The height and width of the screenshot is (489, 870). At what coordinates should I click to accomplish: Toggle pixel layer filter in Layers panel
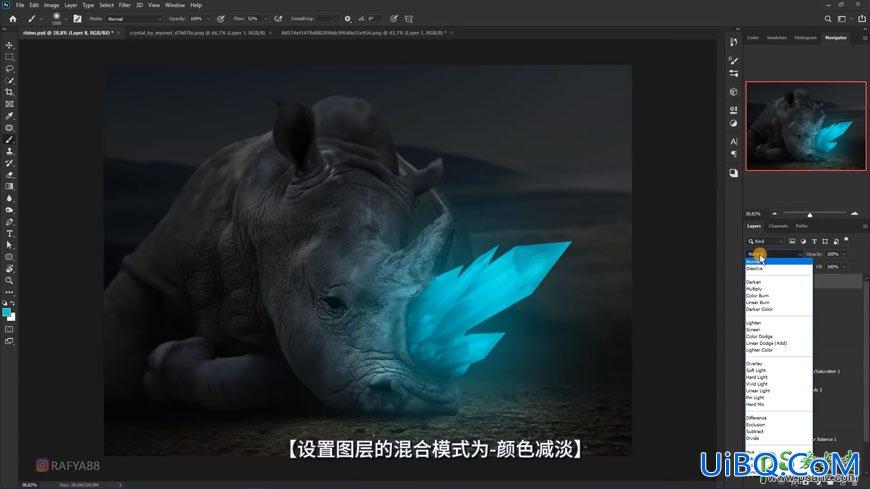792,241
